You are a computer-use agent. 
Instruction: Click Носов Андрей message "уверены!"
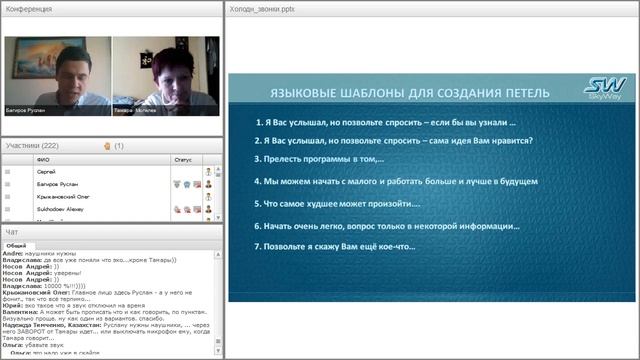42,273
